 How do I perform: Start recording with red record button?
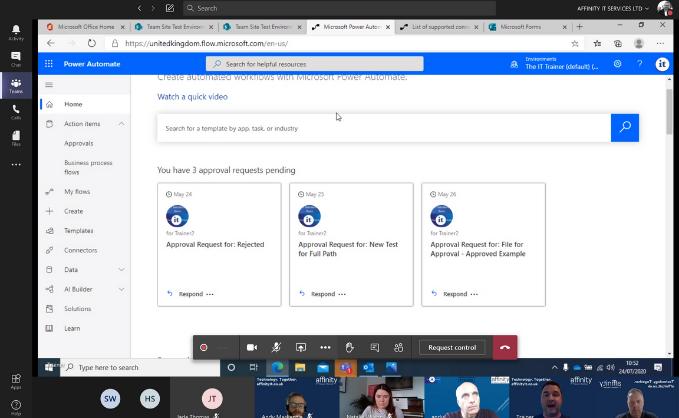click(204, 347)
